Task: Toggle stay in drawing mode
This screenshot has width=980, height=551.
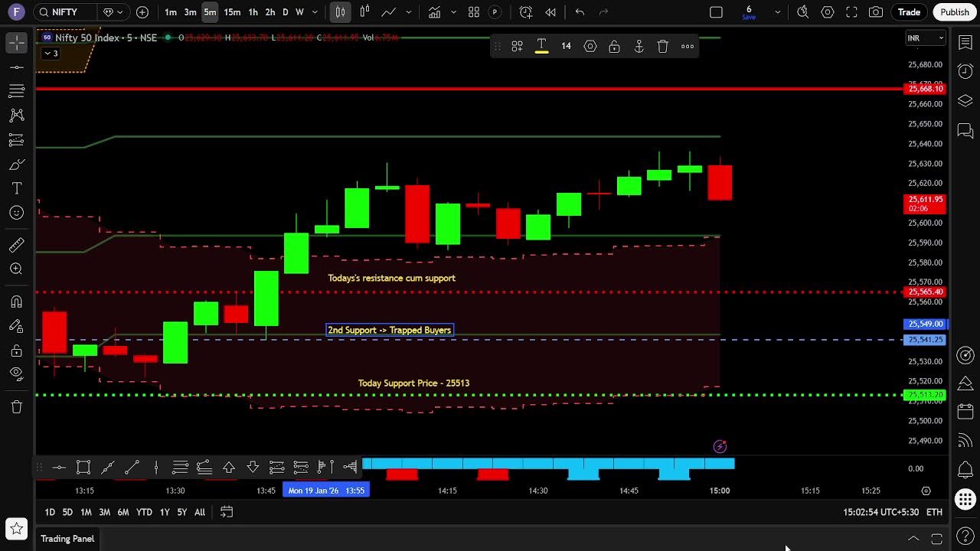Action: pyautogui.click(x=16, y=326)
